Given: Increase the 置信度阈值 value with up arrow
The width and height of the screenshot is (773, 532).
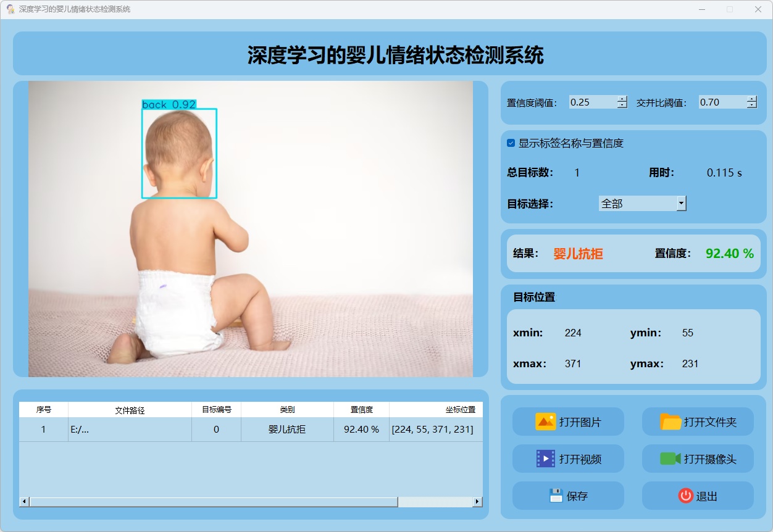Looking at the screenshot, I should (x=622, y=99).
